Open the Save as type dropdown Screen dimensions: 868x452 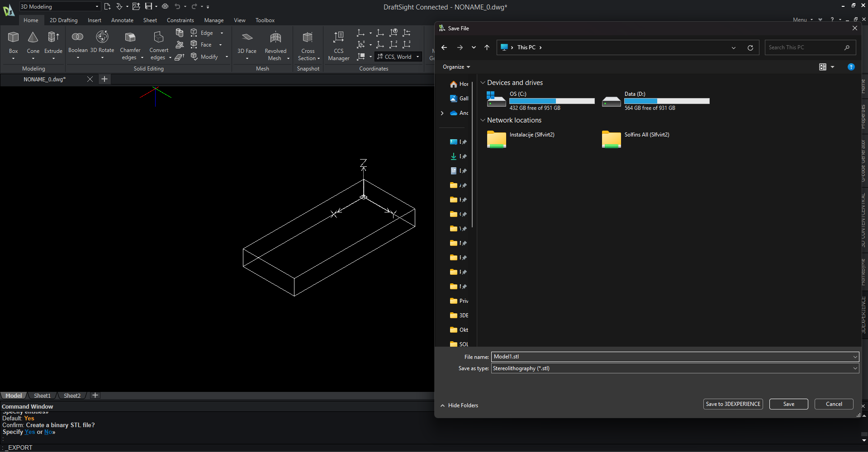pos(854,368)
